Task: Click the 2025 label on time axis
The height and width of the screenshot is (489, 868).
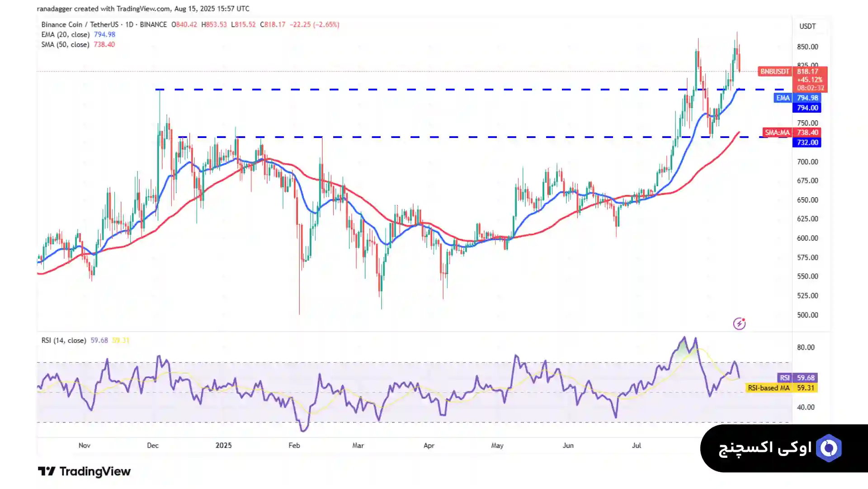Action: coord(223,446)
